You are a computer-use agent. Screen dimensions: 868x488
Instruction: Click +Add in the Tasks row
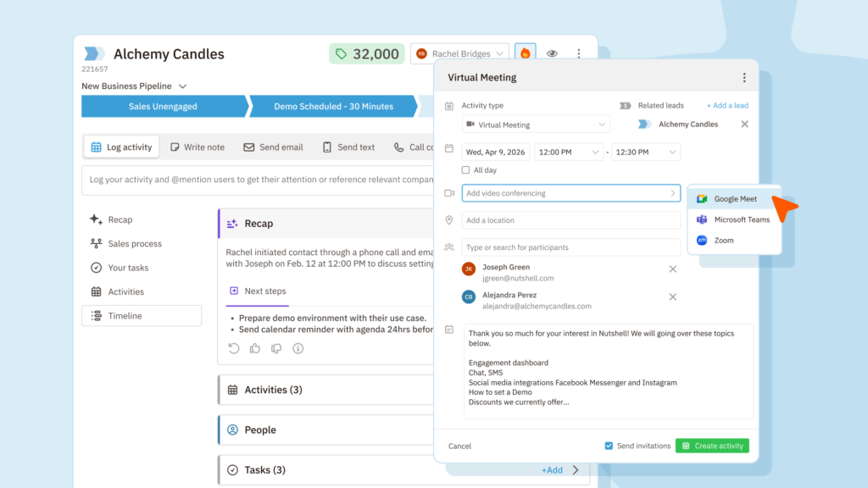tap(551, 470)
